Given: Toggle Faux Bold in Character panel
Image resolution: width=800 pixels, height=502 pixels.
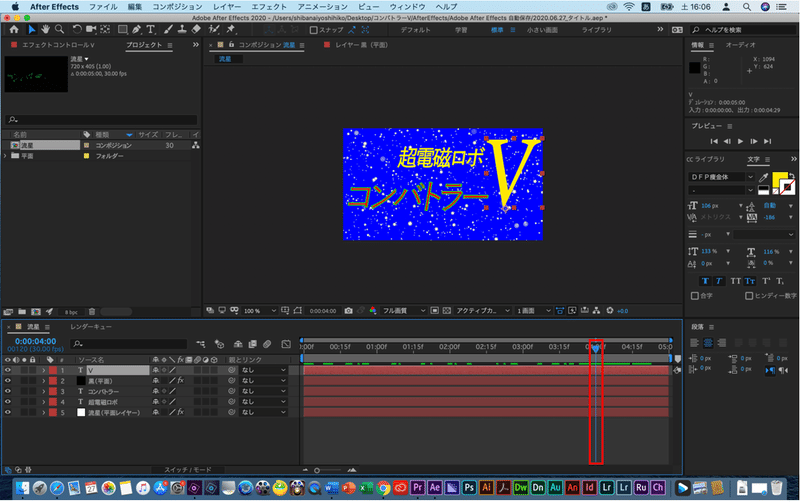Looking at the screenshot, I should click(705, 281).
